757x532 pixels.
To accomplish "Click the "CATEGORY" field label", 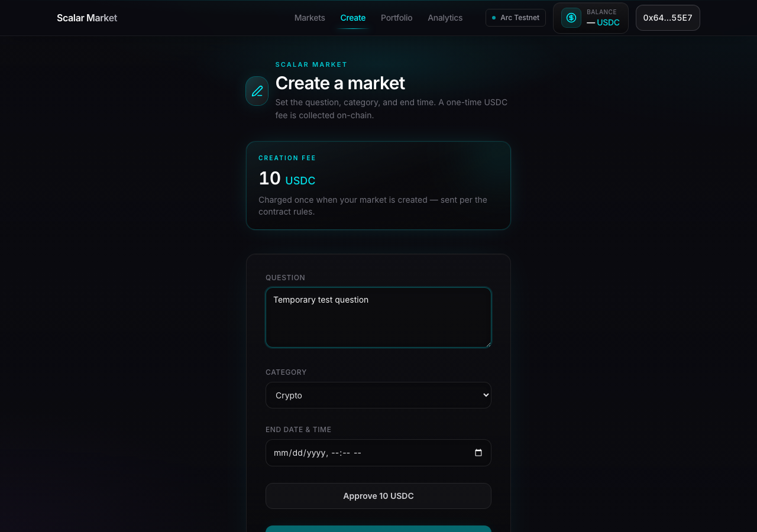I will (x=286, y=372).
